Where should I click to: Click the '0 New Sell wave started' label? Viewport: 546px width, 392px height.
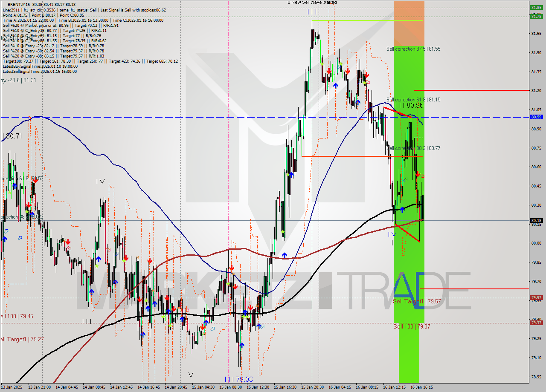312,2
